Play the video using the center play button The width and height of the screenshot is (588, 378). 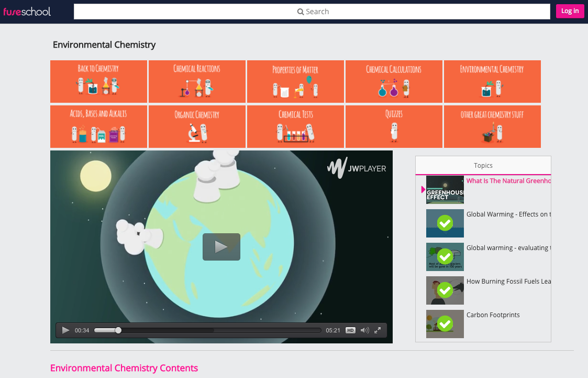(221, 246)
